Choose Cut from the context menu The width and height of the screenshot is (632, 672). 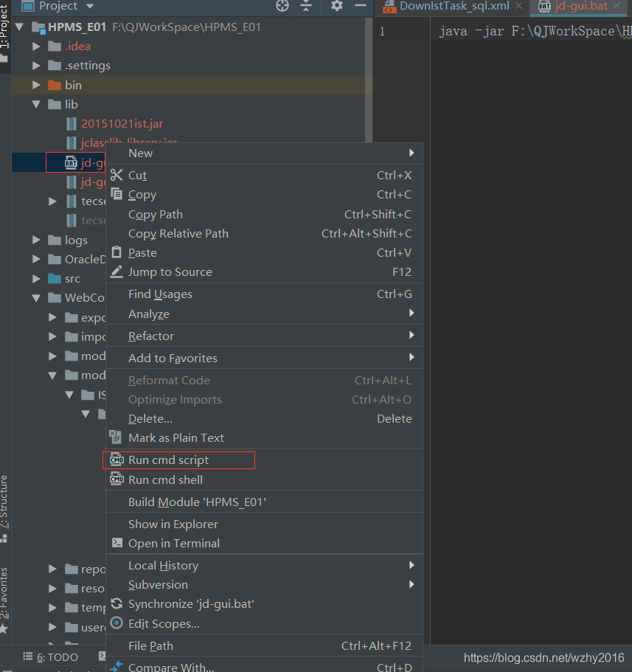pyautogui.click(x=264, y=176)
